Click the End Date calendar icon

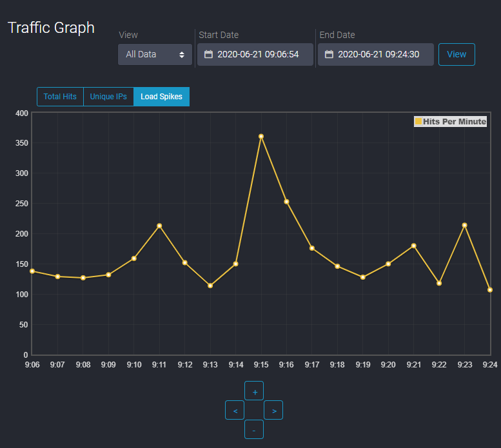[x=329, y=55]
